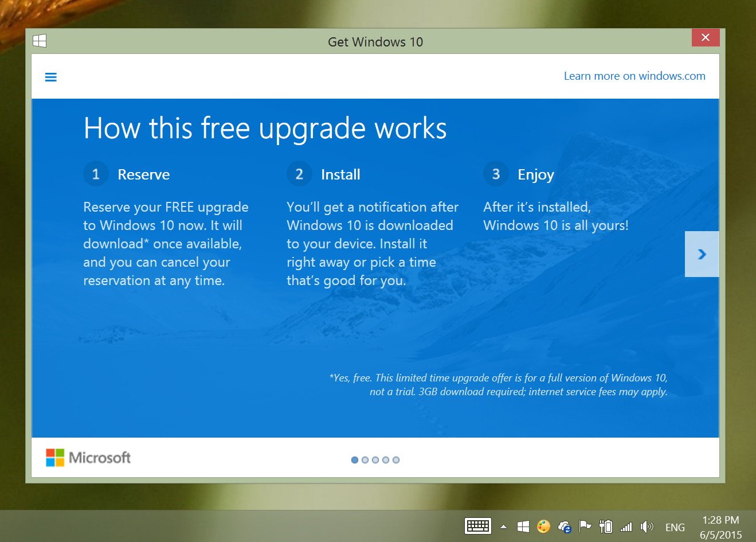Select the first page indicator dot
This screenshot has height=542, width=756.
(x=355, y=460)
